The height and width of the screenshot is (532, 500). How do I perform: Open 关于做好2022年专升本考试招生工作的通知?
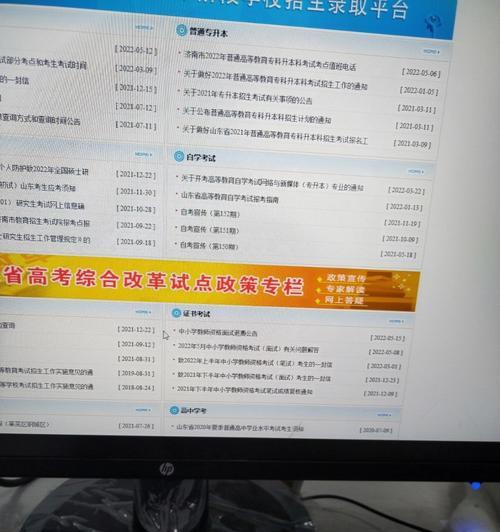(x=275, y=80)
